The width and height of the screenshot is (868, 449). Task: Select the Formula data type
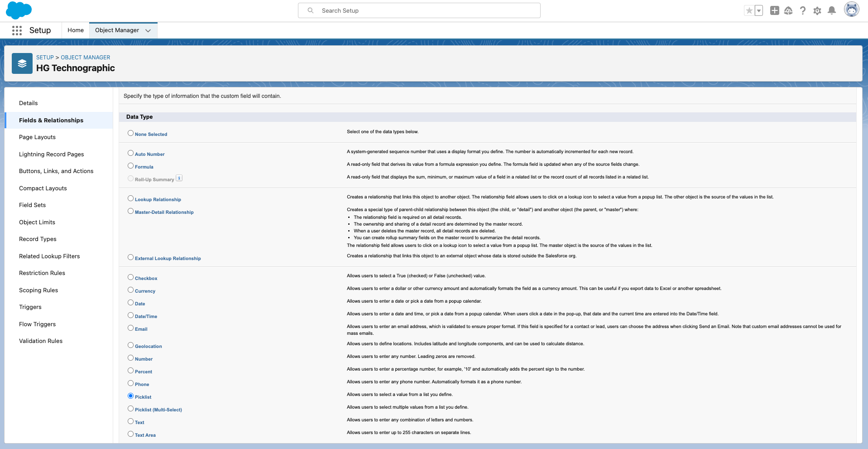(130, 166)
